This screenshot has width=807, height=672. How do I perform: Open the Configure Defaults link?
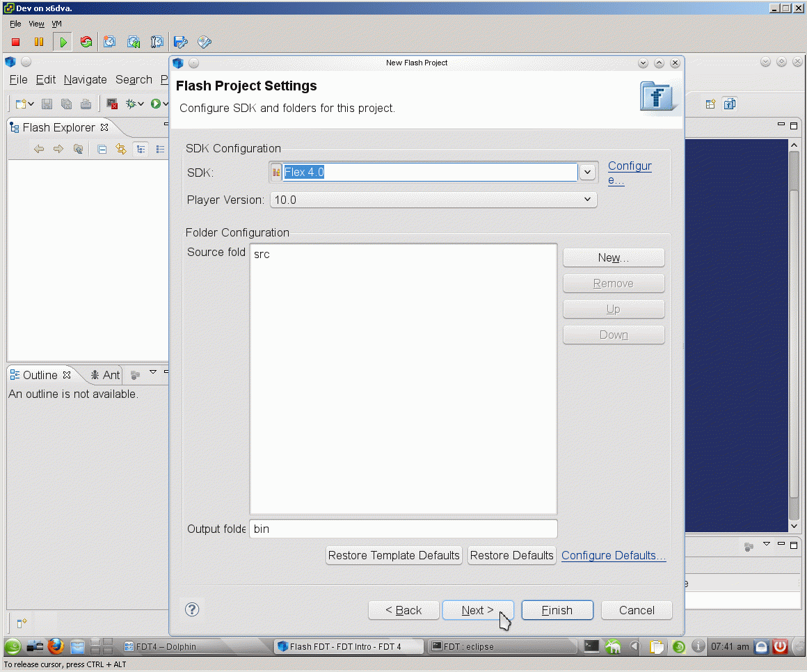coord(614,556)
